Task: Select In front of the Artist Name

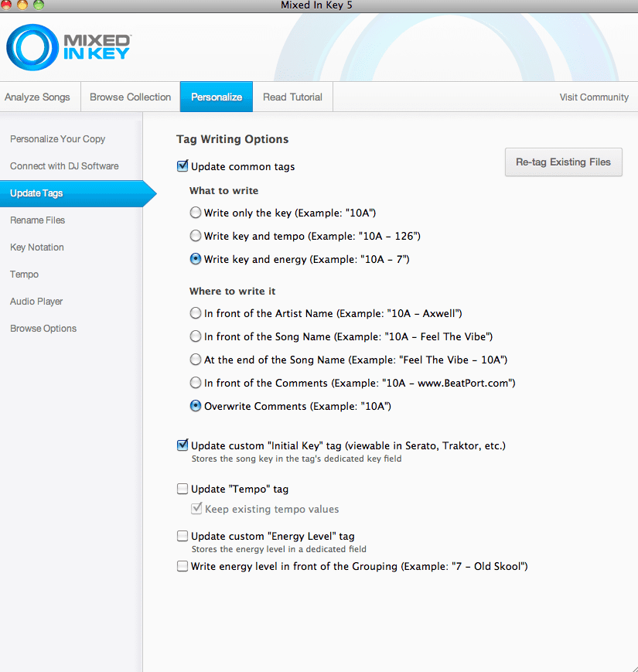Action: (x=196, y=313)
